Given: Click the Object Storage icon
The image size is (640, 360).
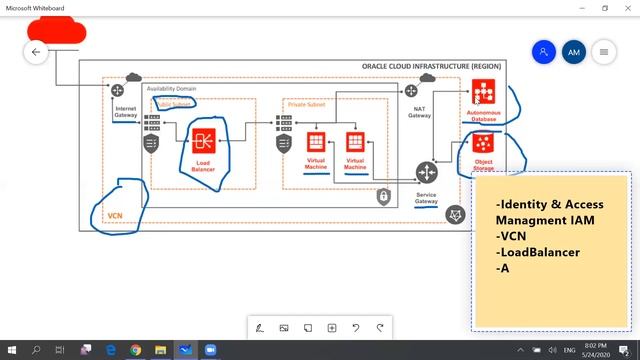Looking at the screenshot, I should click(483, 143).
